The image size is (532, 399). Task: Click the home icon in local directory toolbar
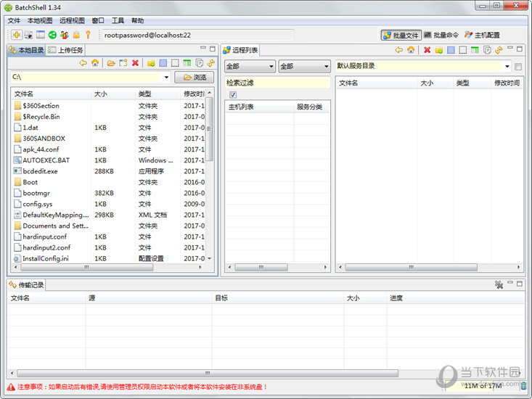click(95, 63)
